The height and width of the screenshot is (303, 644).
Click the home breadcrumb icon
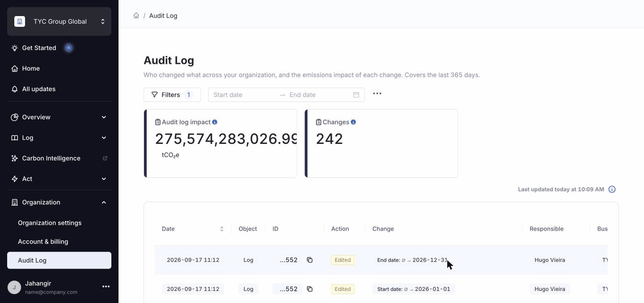point(136,16)
